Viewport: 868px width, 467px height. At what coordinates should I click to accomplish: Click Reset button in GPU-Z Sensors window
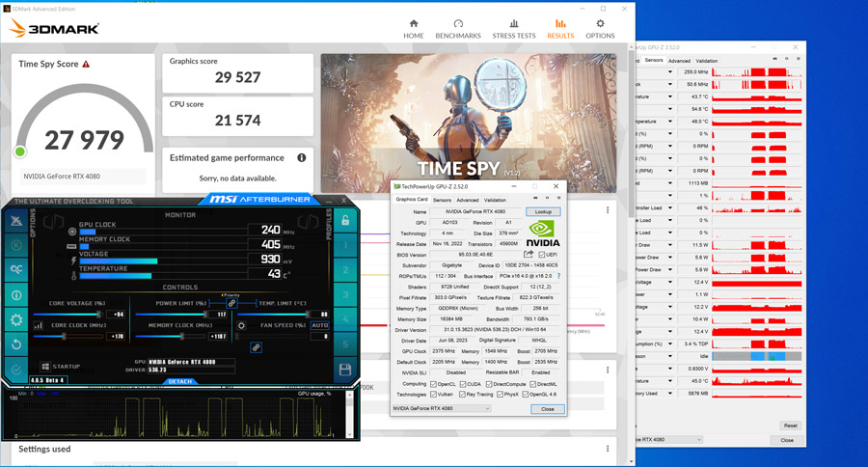pyautogui.click(x=791, y=426)
